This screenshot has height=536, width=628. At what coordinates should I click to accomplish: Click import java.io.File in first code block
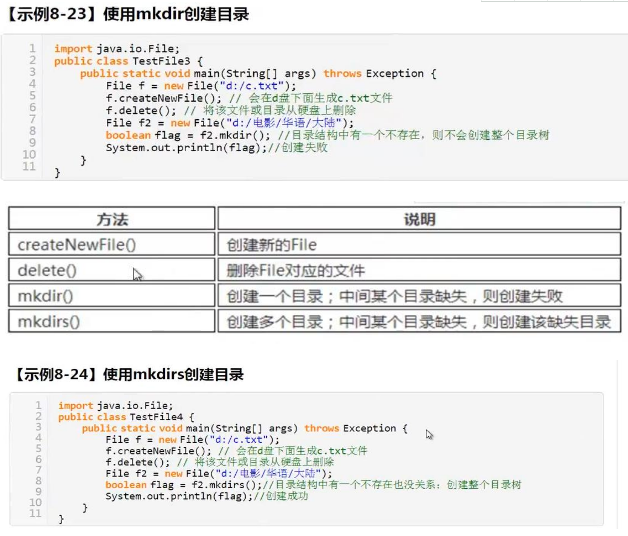point(117,48)
